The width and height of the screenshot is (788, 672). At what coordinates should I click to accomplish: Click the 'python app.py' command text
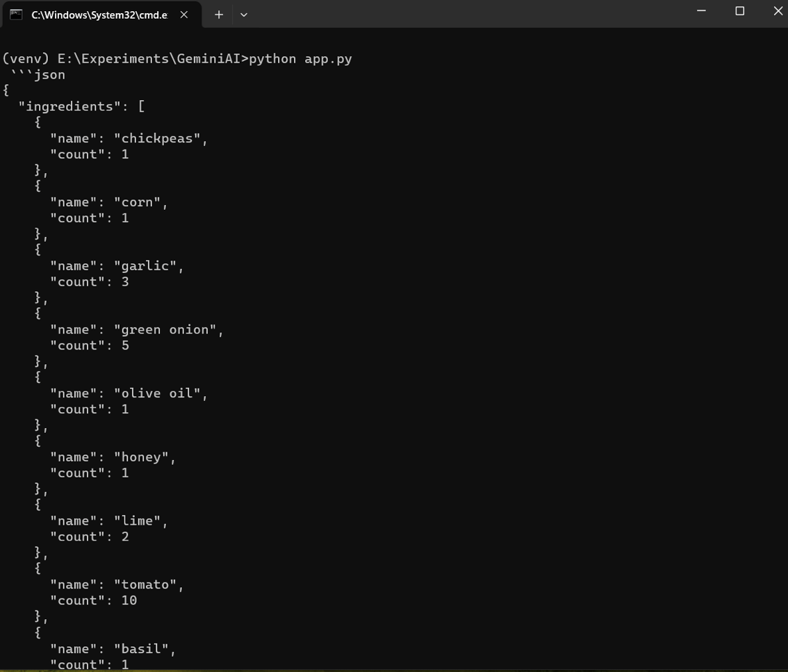click(x=300, y=59)
